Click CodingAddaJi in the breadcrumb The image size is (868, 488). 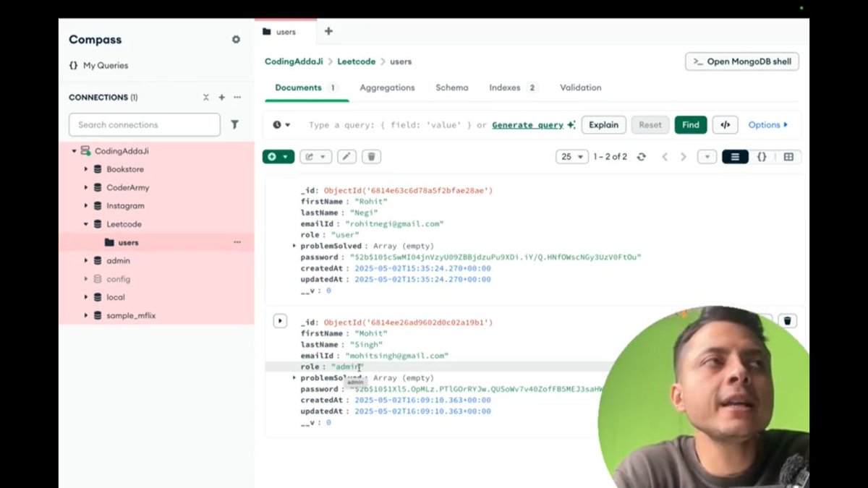[294, 61]
